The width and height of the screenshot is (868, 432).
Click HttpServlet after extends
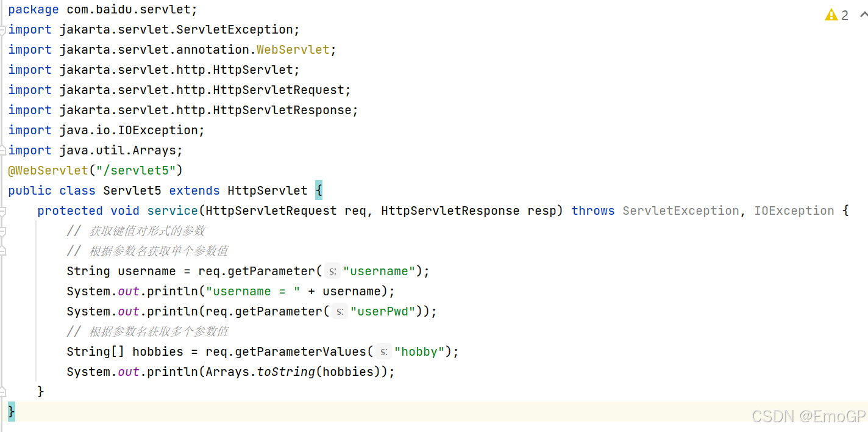click(268, 190)
